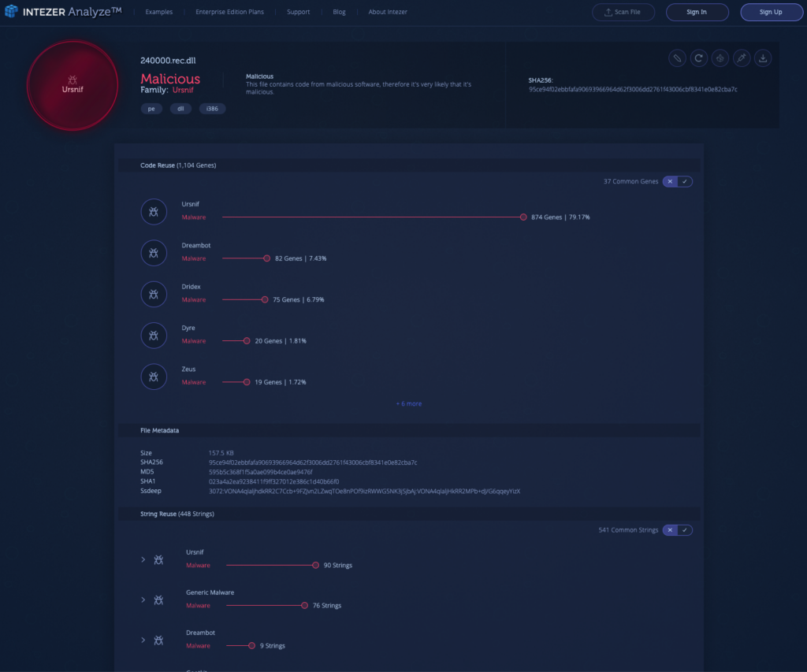
Task: Click the dll file type tag
Action: point(180,109)
